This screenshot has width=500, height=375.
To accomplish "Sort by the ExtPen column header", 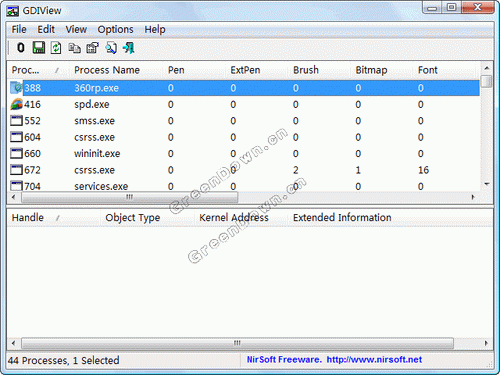I will (257, 70).
